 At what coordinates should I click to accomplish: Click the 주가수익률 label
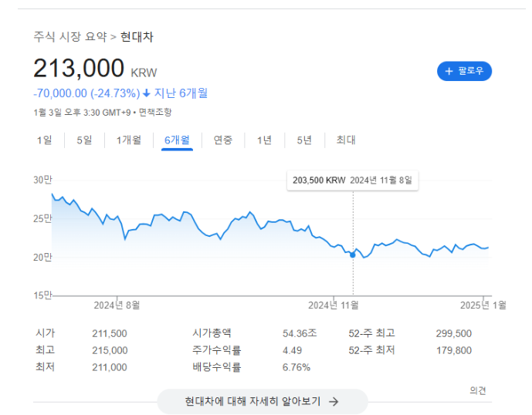click(216, 350)
